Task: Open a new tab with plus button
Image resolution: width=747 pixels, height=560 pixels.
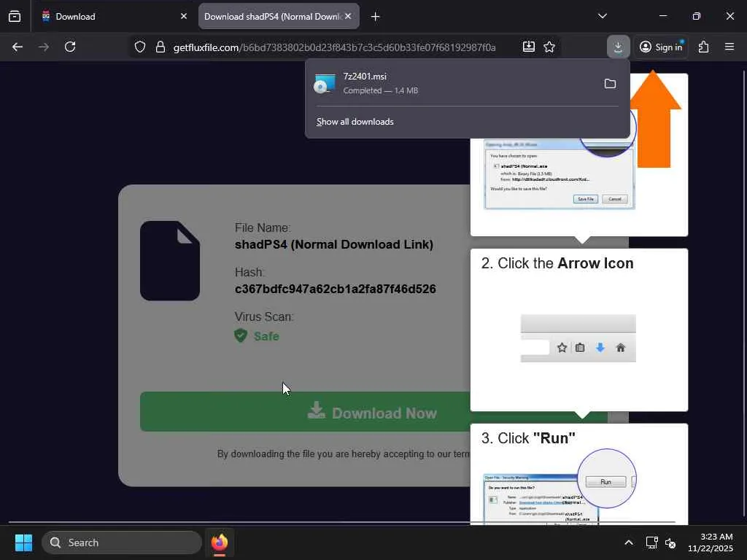Action: click(376, 16)
